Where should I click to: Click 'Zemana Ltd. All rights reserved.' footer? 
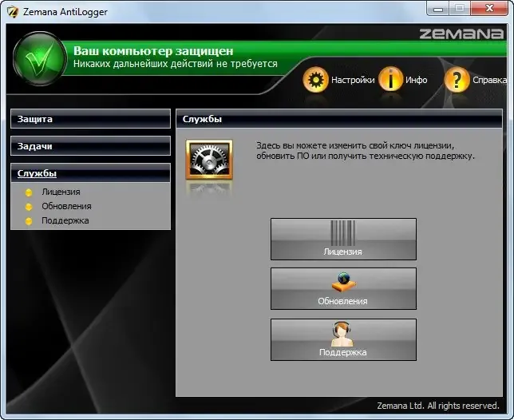[438, 406]
